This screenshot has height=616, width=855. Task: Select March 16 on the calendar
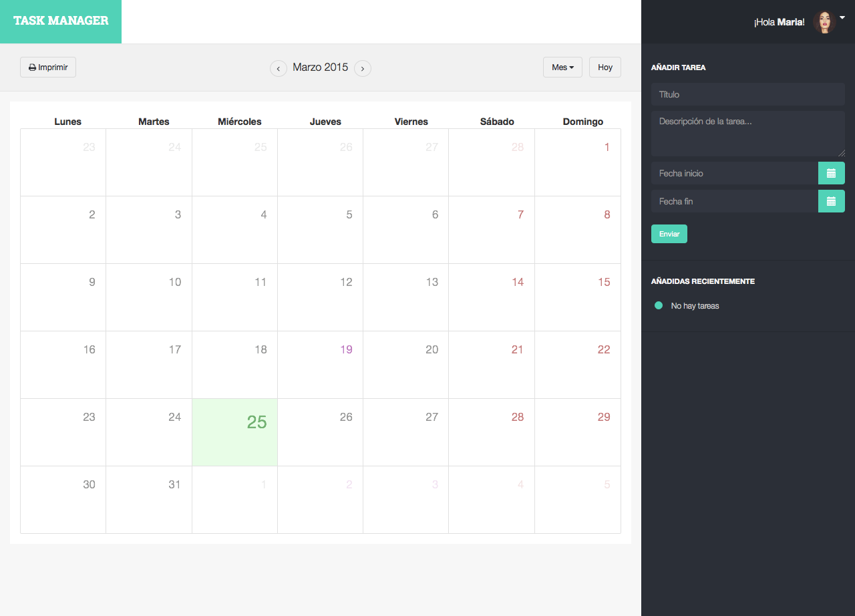coord(63,365)
